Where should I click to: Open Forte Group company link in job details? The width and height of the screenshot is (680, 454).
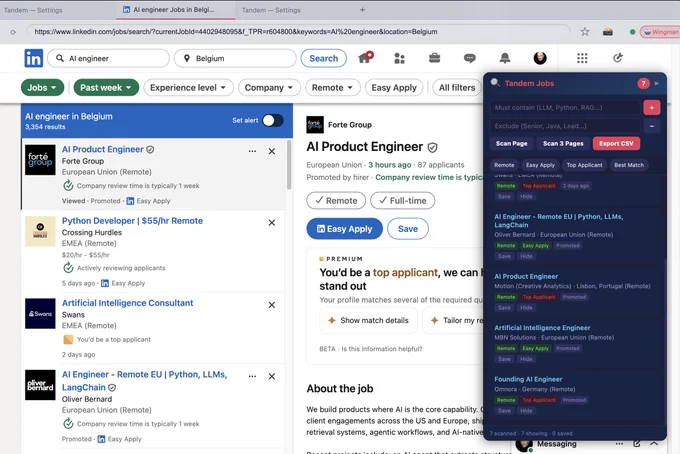tap(350, 125)
